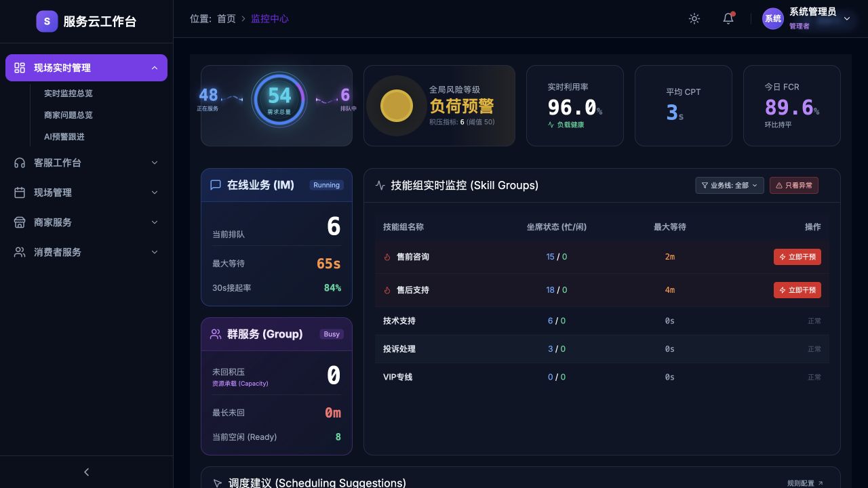Image resolution: width=868 pixels, height=488 pixels.
Task: Open the 规则配置 link
Action: 805,483
